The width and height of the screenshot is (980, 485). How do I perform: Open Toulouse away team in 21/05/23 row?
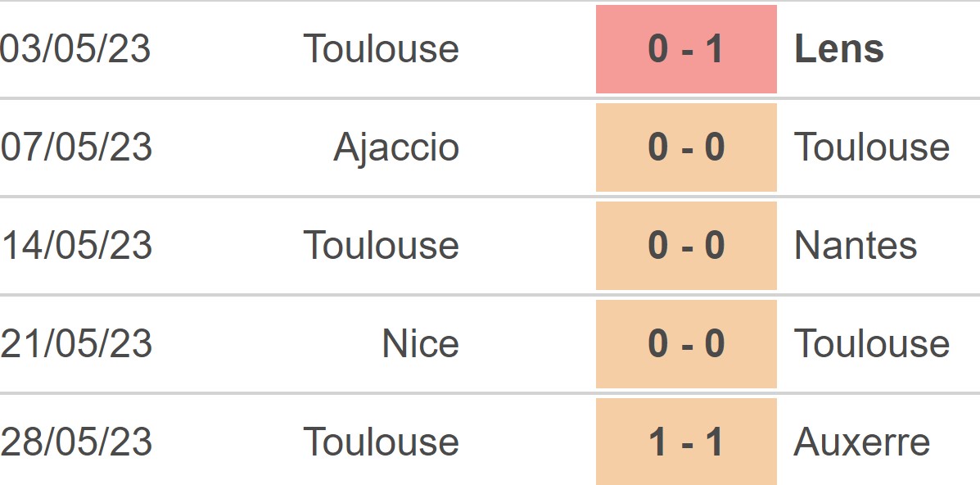872,343
